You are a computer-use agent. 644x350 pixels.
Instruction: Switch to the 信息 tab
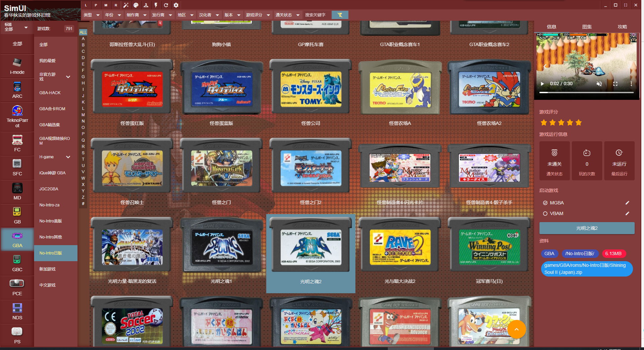(551, 27)
